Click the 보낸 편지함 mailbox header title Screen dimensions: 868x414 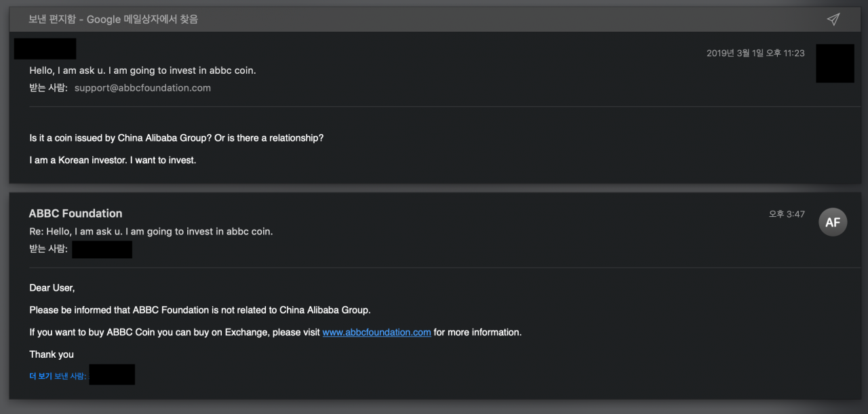(x=113, y=19)
